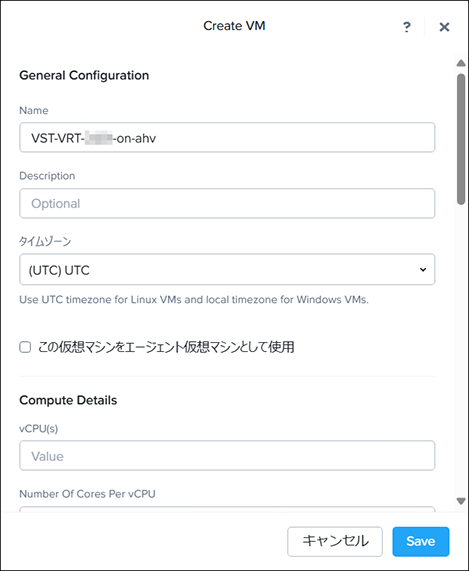Click the キャンセル button
The image size is (469, 571).
click(335, 542)
